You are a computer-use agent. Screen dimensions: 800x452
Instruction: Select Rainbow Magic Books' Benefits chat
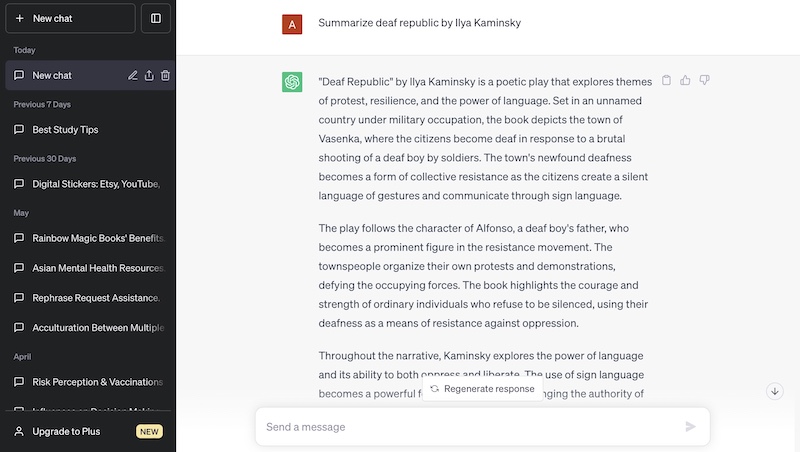point(98,238)
